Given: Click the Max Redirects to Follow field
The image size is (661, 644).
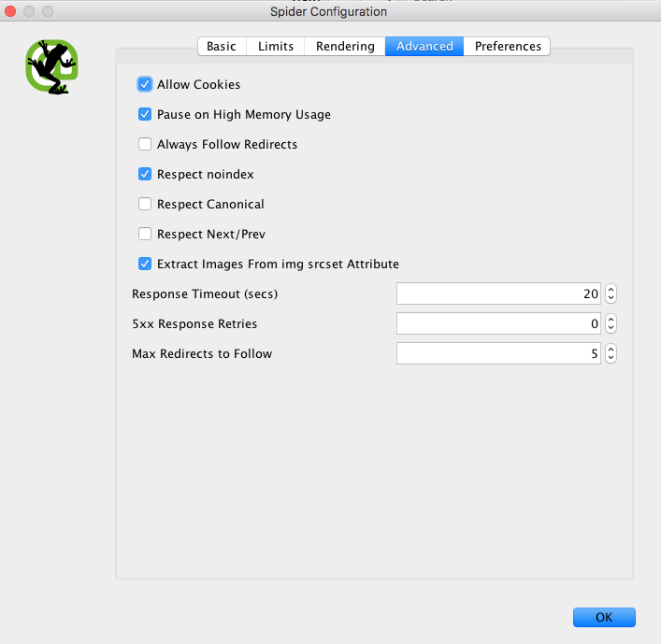Looking at the screenshot, I should click(x=498, y=353).
